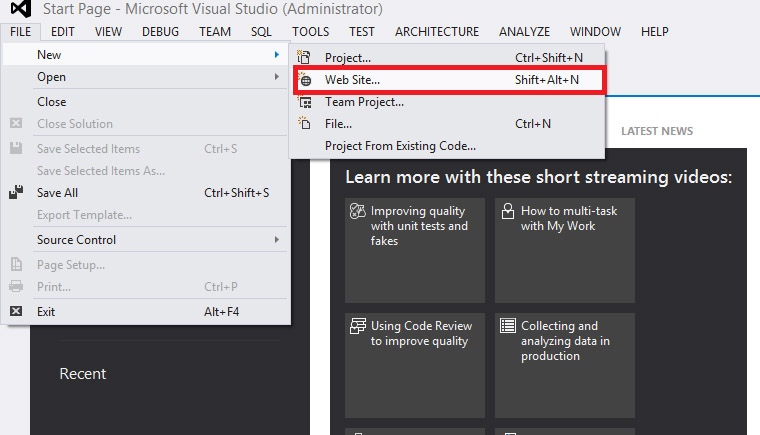Open the TEST menu
Viewport: 760px width, 435px height.
tap(362, 32)
